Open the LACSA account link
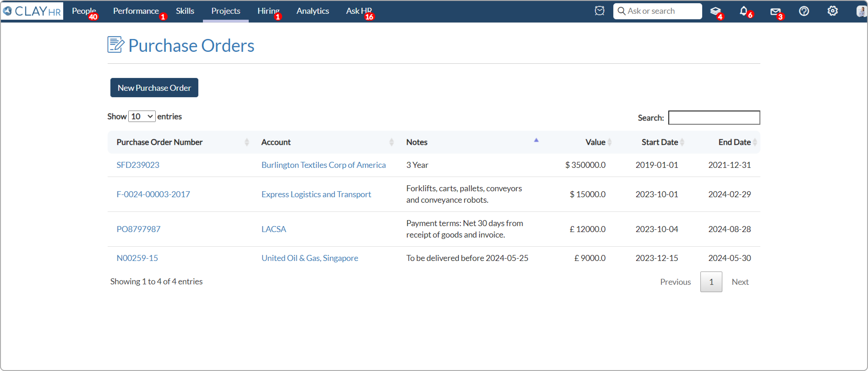This screenshot has height=371, width=868. [274, 229]
